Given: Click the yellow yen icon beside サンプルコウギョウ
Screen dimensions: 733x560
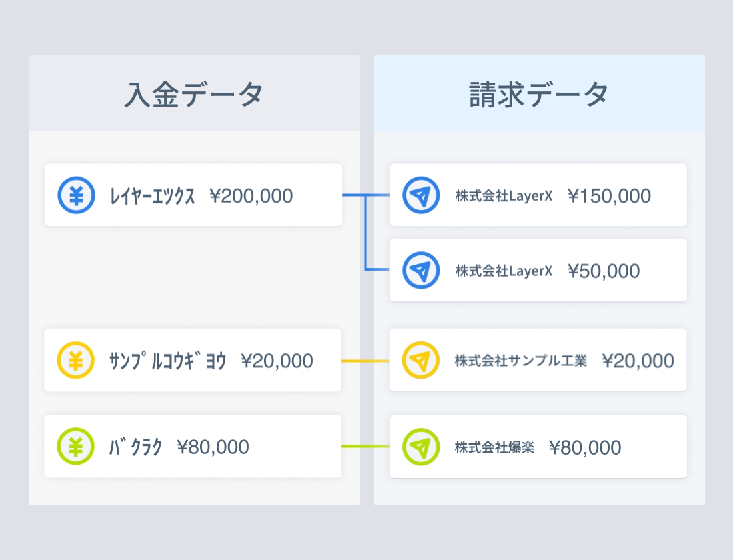Looking at the screenshot, I should (x=75, y=360).
